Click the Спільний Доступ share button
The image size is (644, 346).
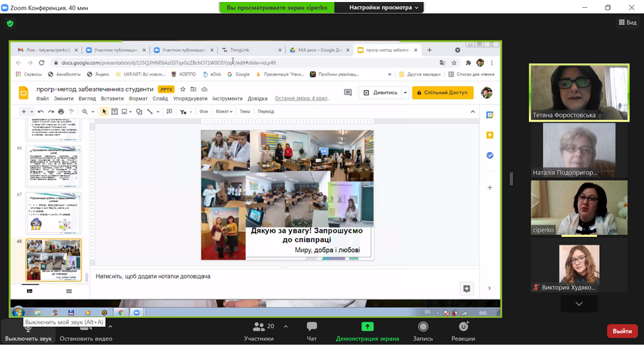point(442,93)
